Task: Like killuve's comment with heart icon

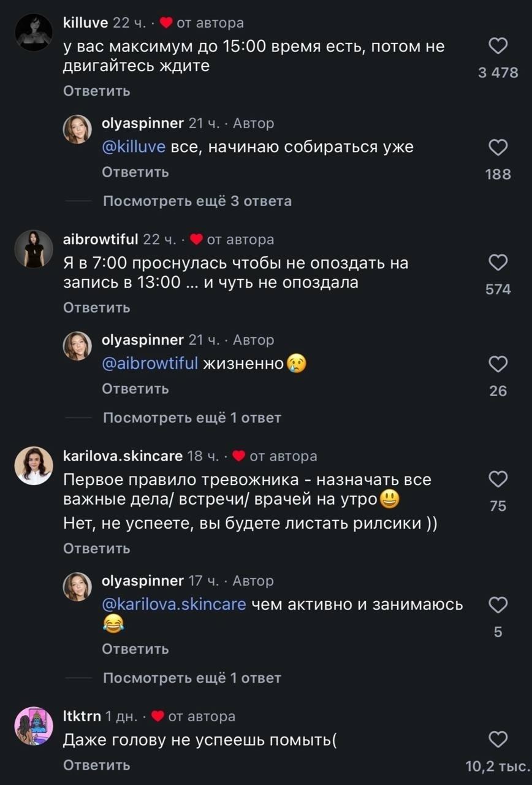Action: (x=498, y=47)
